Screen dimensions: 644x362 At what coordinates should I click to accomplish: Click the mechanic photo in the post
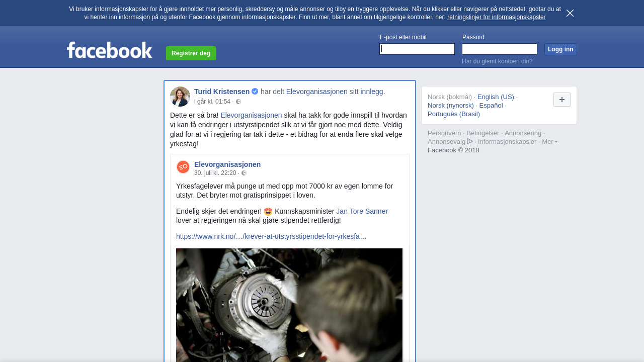289,305
